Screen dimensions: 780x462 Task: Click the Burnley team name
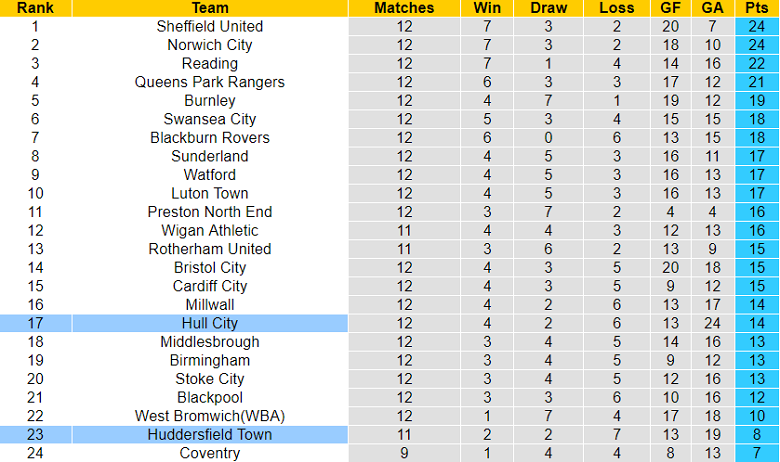click(x=210, y=101)
